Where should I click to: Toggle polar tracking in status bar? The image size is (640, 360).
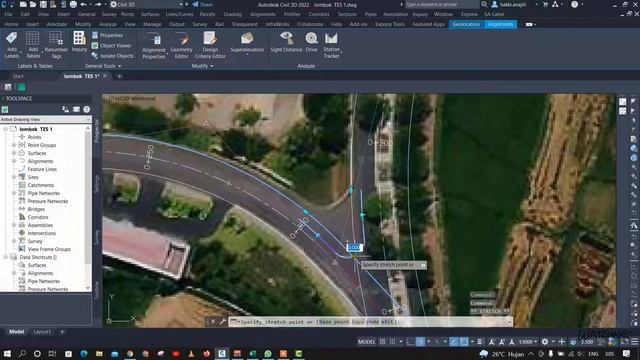(420, 342)
